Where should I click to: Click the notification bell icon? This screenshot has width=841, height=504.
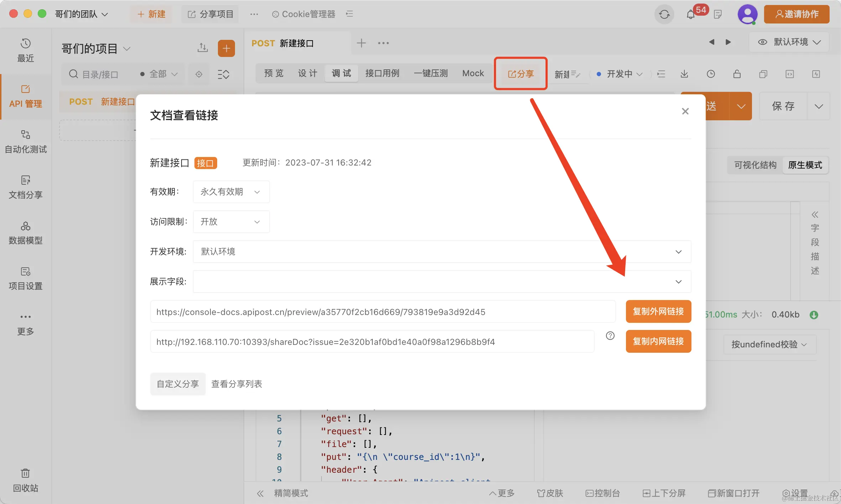tap(691, 15)
